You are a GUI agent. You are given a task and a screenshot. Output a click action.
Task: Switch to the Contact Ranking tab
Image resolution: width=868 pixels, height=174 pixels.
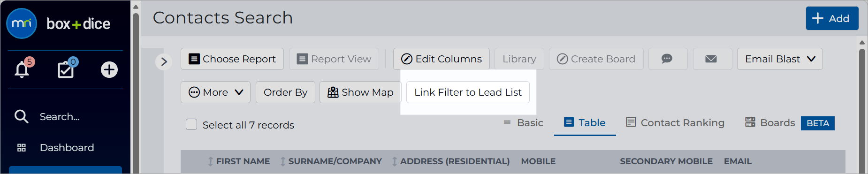[x=675, y=122]
